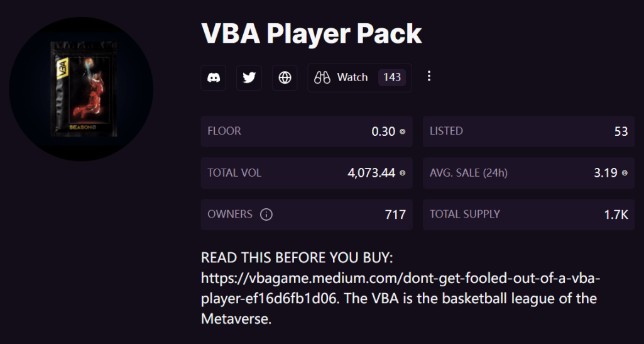
Task: Select the FLOOR stat card
Action: pos(307,131)
